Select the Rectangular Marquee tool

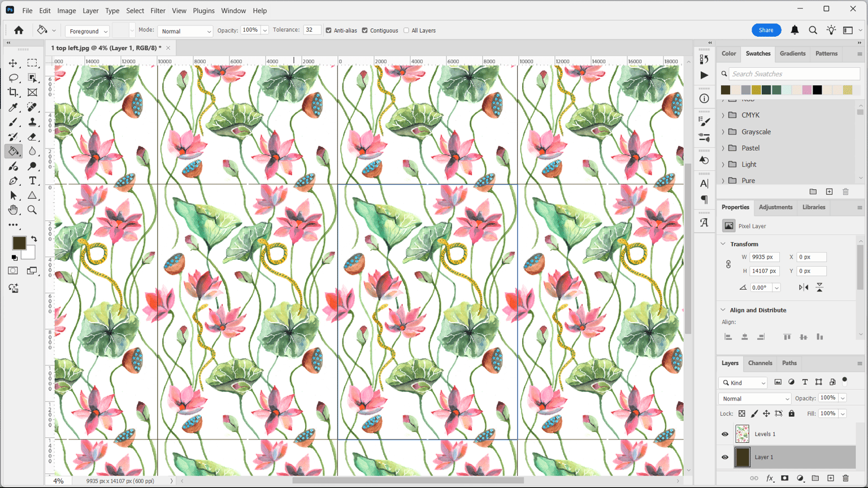[32, 63]
